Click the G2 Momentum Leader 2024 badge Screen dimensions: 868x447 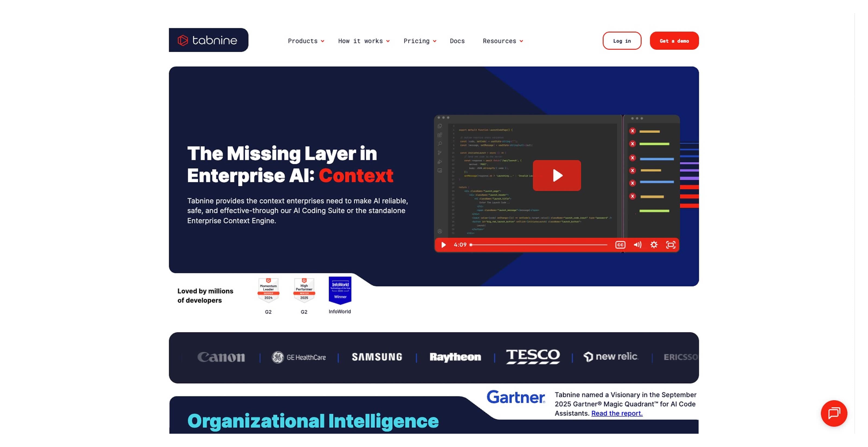[x=268, y=290]
